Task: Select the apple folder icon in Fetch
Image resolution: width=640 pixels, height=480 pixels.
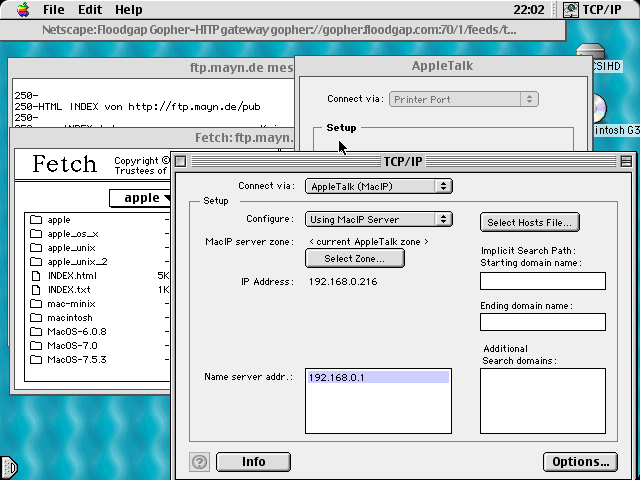Action: tap(36, 220)
